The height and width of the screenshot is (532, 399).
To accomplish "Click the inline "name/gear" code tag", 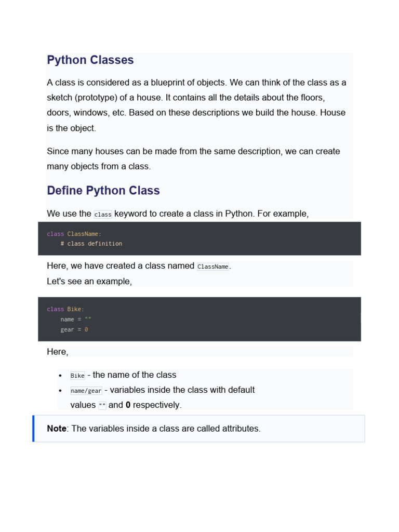I will coord(86,391).
